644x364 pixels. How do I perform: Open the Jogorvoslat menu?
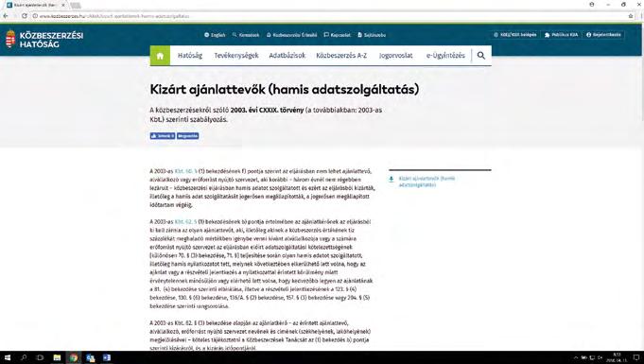(395, 56)
